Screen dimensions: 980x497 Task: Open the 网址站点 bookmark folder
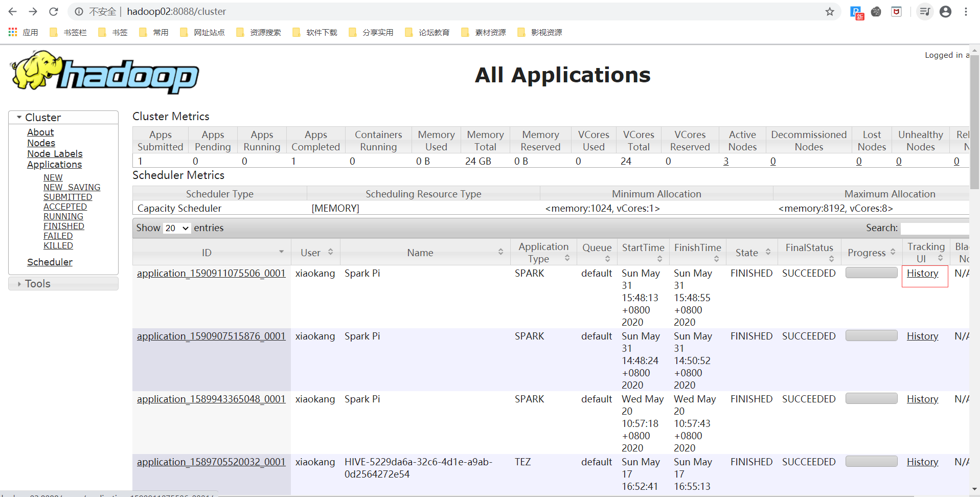[x=202, y=32]
